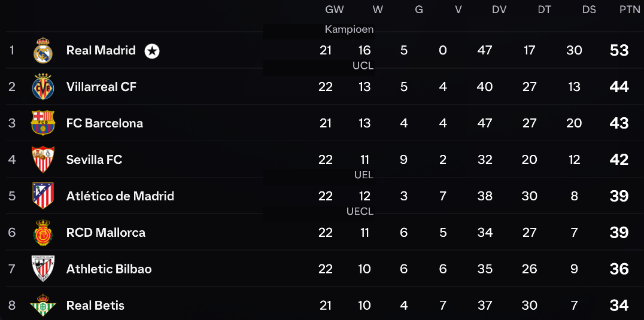The height and width of the screenshot is (320, 644).
Task: Open the Villarreal CF team name
Action: [x=101, y=87]
